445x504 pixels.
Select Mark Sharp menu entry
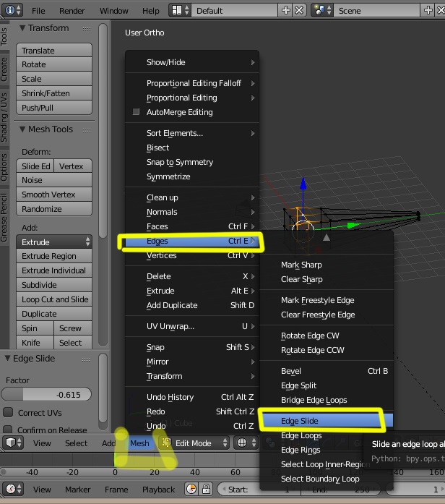tap(327, 265)
